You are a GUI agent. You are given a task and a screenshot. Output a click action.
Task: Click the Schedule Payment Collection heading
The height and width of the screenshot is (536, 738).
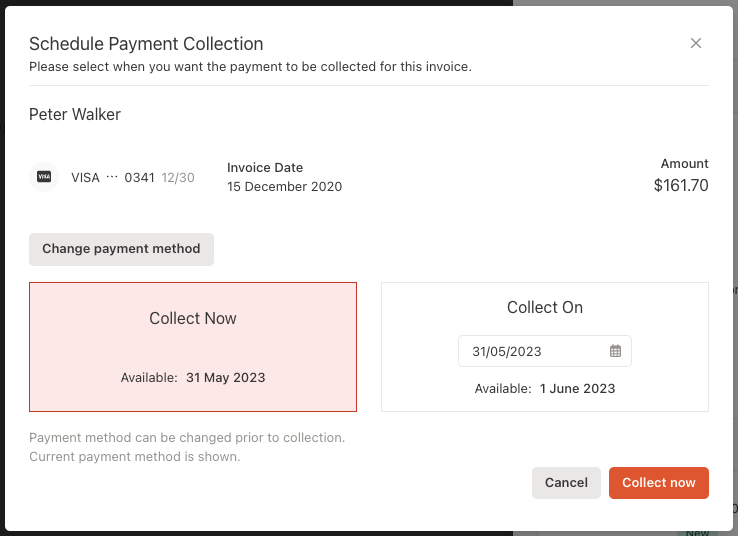(x=146, y=44)
